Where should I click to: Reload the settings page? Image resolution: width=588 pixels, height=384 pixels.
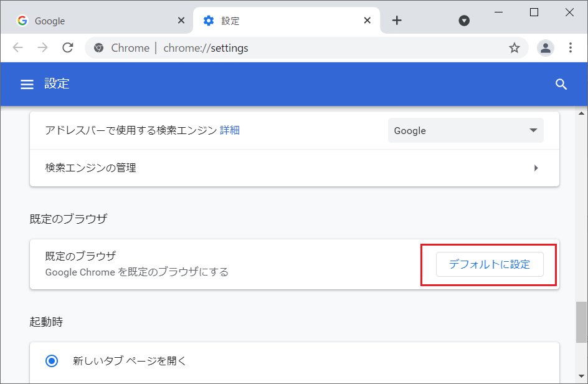point(67,47)
